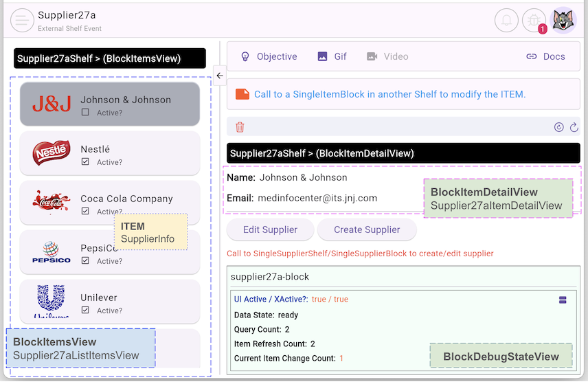Click the clockwise refresh arrow icon
This screenshot has height=382, width=588.
click(574, 127)
